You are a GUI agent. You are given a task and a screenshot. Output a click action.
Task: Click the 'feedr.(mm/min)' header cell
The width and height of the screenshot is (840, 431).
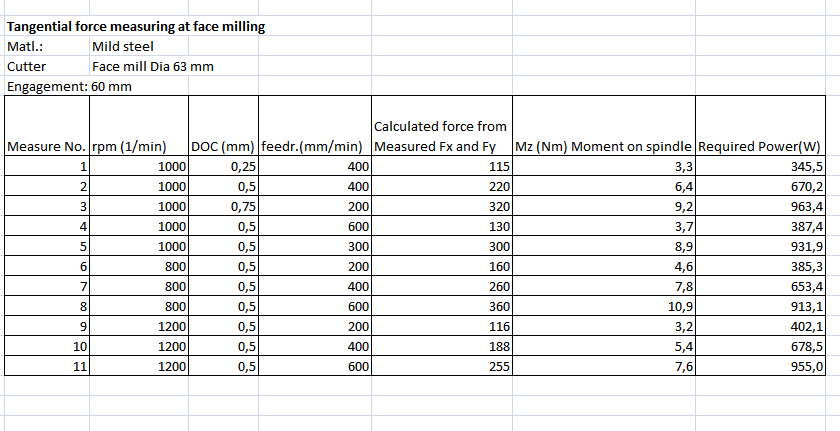315,147
